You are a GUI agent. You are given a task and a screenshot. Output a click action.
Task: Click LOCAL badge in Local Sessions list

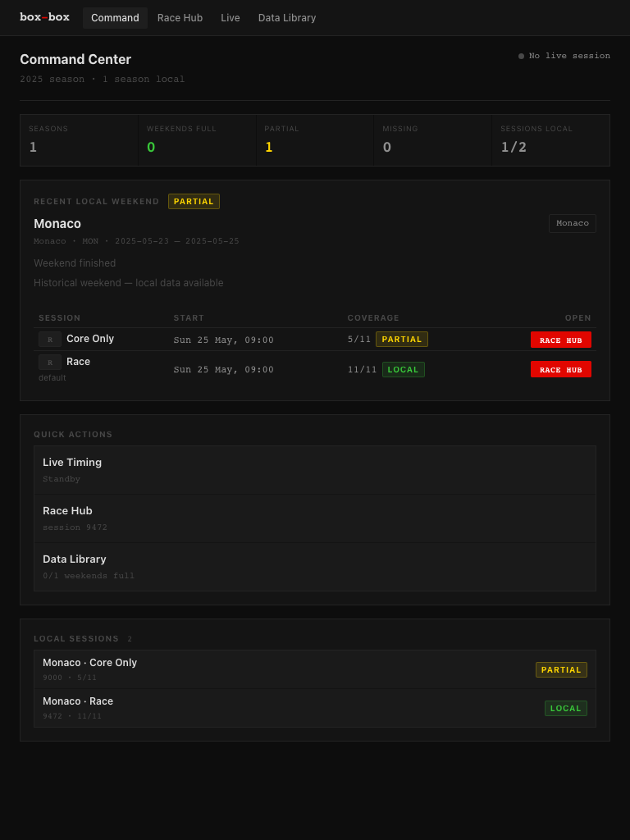tap(566, 708)
